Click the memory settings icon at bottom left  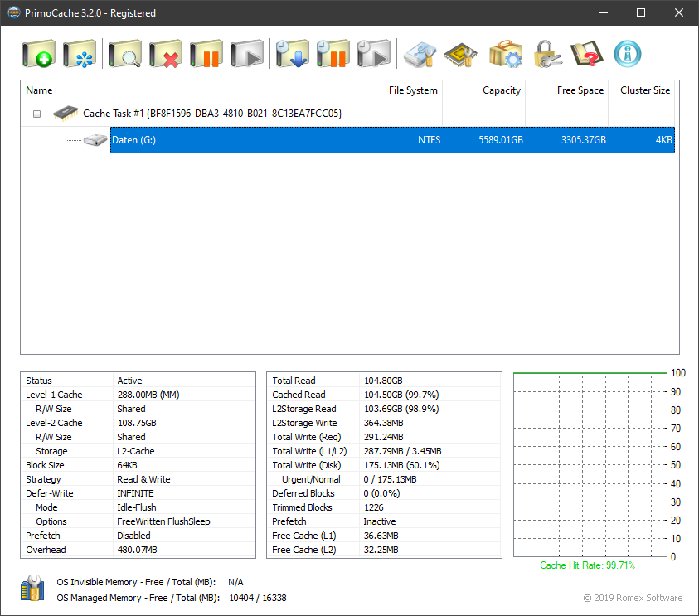[32, 588]
